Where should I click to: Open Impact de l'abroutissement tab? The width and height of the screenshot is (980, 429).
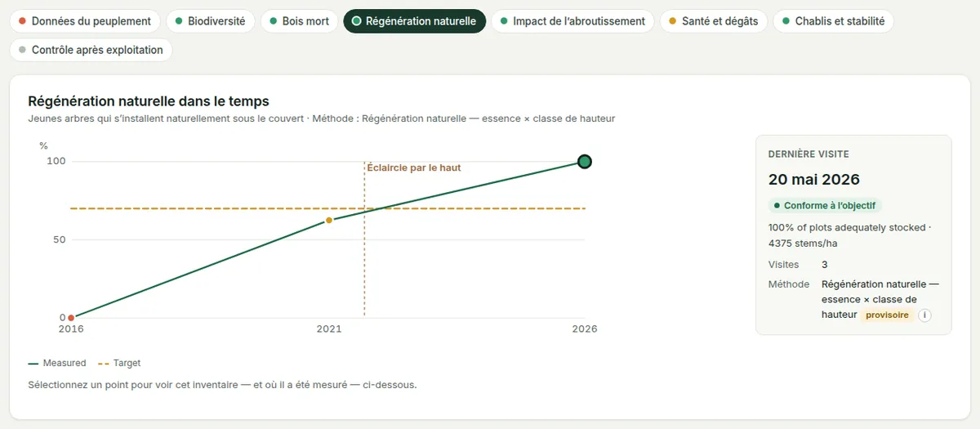(x=572, y=21)
